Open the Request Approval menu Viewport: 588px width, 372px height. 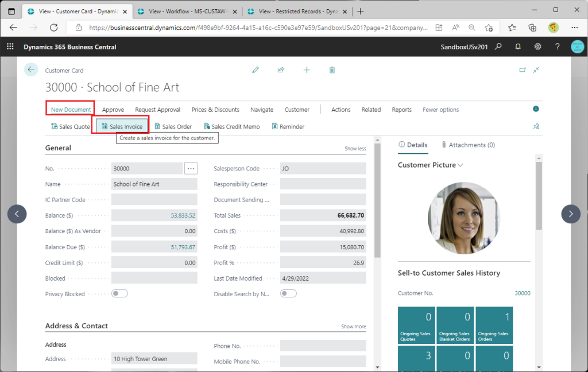point(157,110)
